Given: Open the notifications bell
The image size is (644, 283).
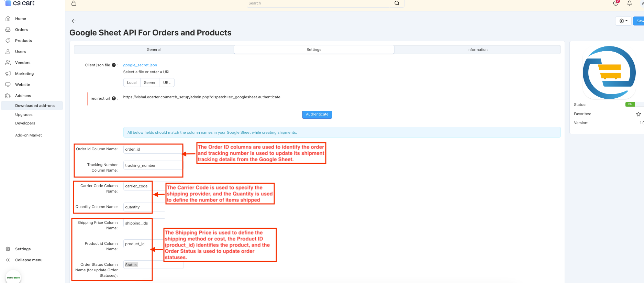Looking at the screenshot, I should tap(630, 3).
